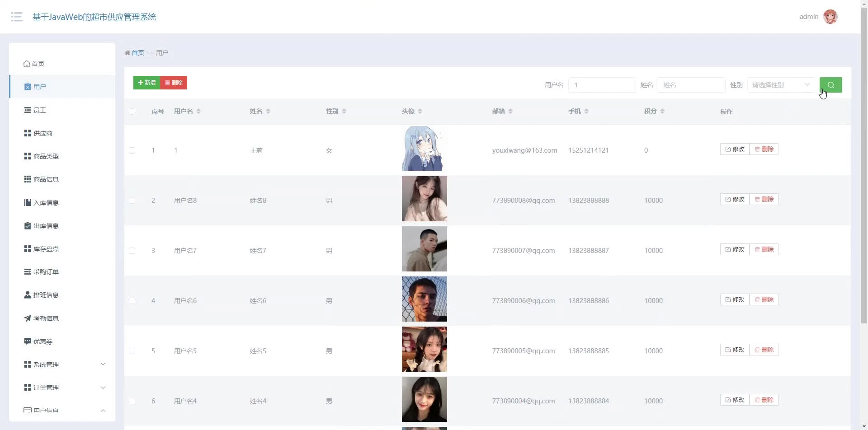Click 修改 for user 王莉

pyautogui.click(x=735, y=149)
